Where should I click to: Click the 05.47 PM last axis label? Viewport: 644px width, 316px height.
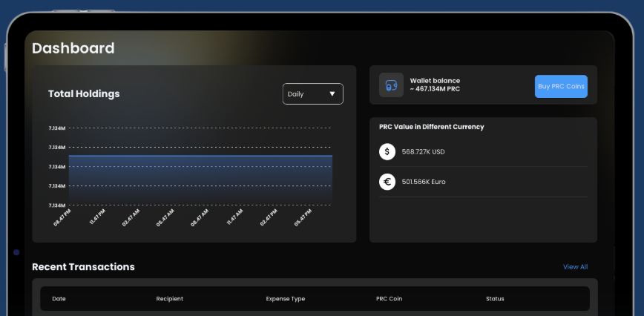(303, 217)
